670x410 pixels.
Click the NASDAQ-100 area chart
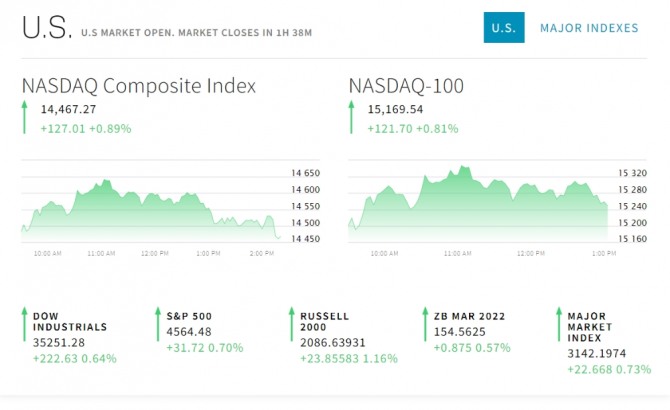478,205
